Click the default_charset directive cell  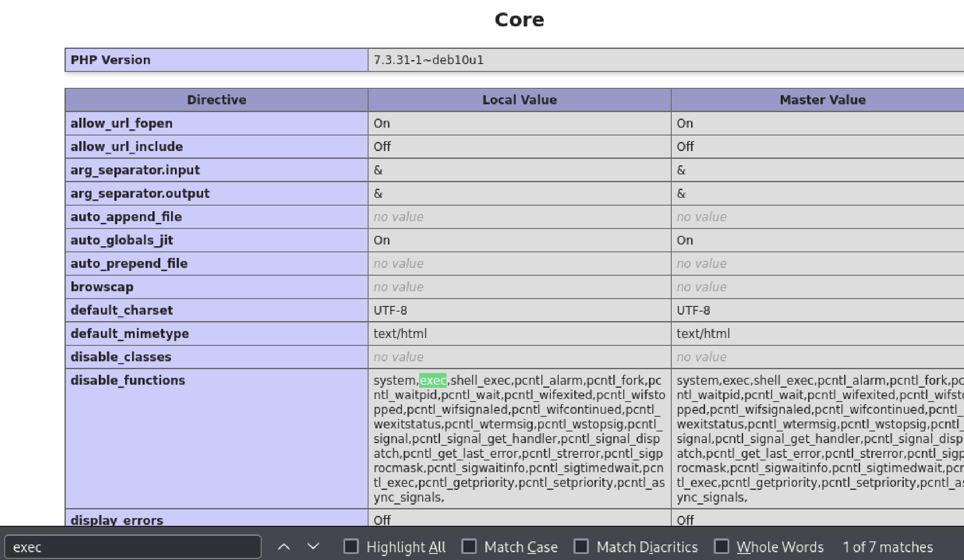122,310
